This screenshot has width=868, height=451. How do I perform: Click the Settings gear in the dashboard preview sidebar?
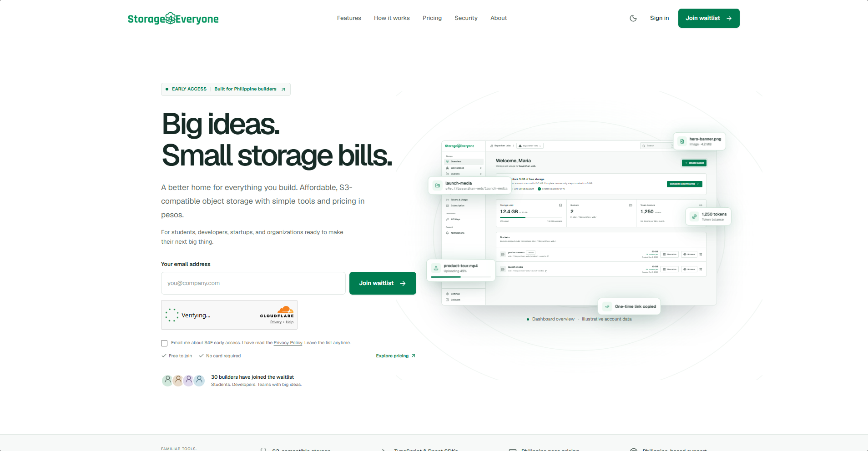447,294
